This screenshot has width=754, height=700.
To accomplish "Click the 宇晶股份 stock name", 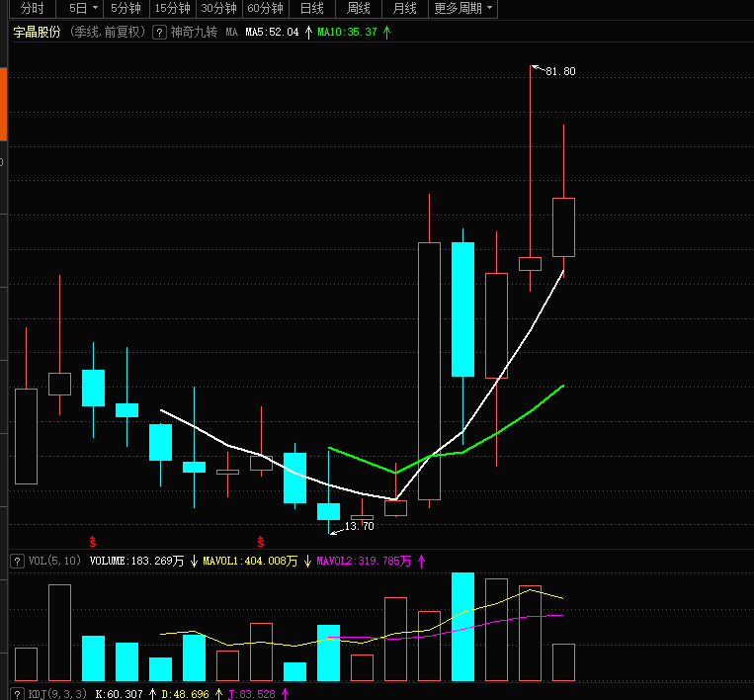I will (37, 32).
